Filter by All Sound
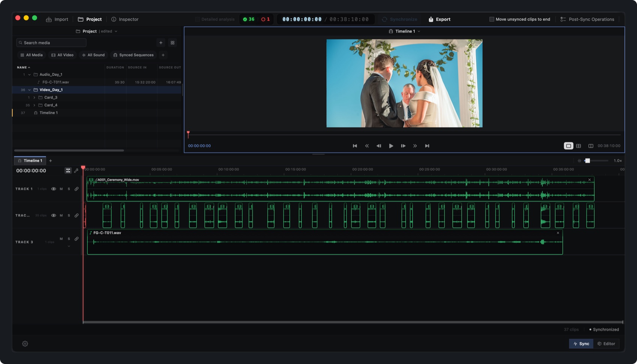The height and width of the screenshot is (364, 637). coord(93,55)
